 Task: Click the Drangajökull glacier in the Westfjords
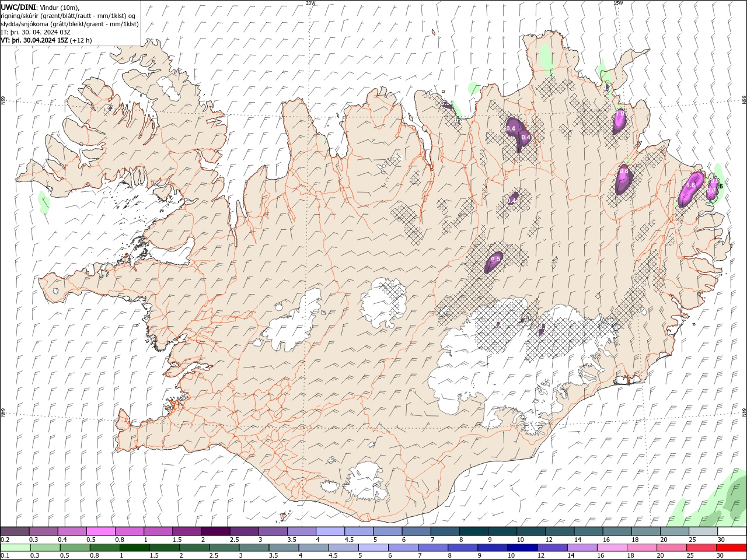click(x=169, y=87)
